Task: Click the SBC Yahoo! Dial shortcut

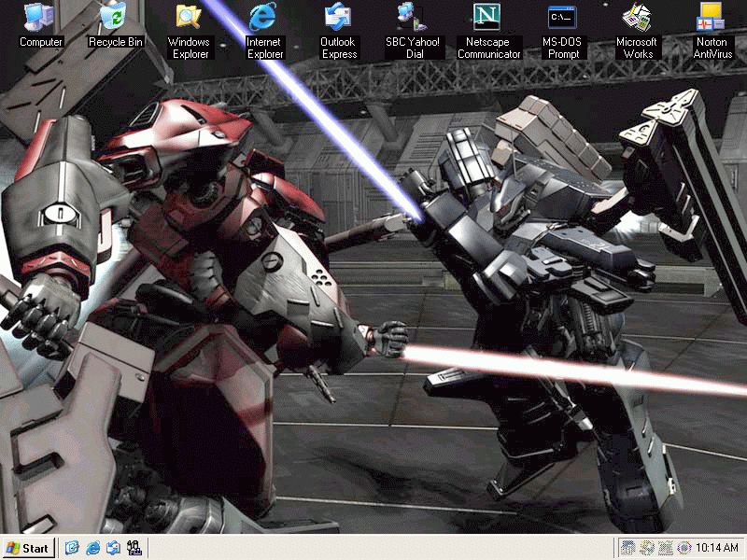Action: pyautogui.click(x=412, y=17)
